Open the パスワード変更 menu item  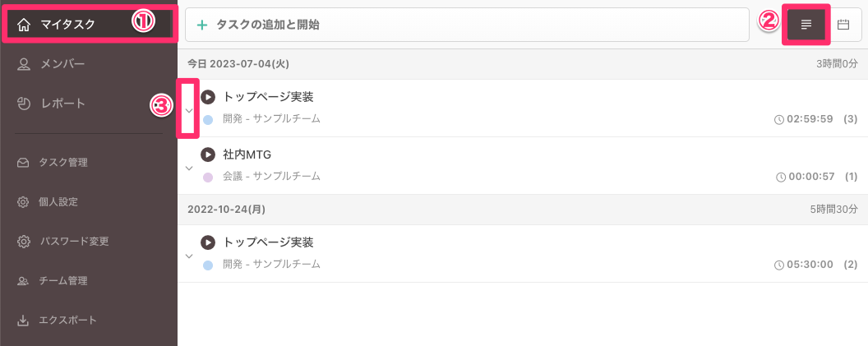tap(74, 242)
